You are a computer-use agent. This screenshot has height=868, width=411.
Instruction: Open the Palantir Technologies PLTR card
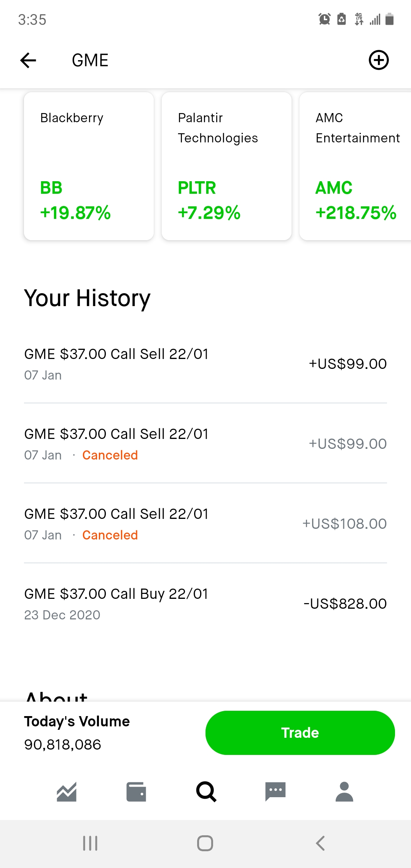point(226,166)
